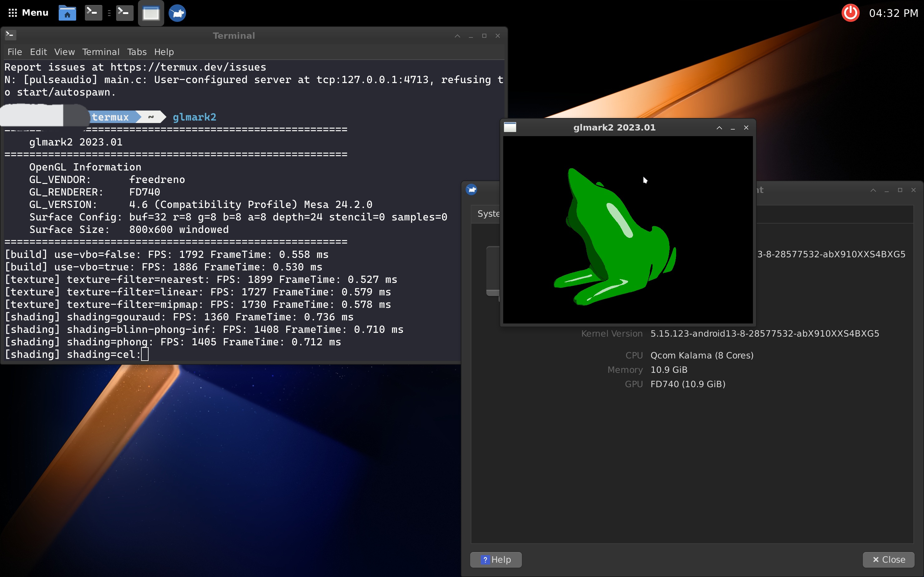Click the 'FD740 (10.9 GiB)' GPU value
Viewport: 924px width, 577px height.
coord(688,384)
